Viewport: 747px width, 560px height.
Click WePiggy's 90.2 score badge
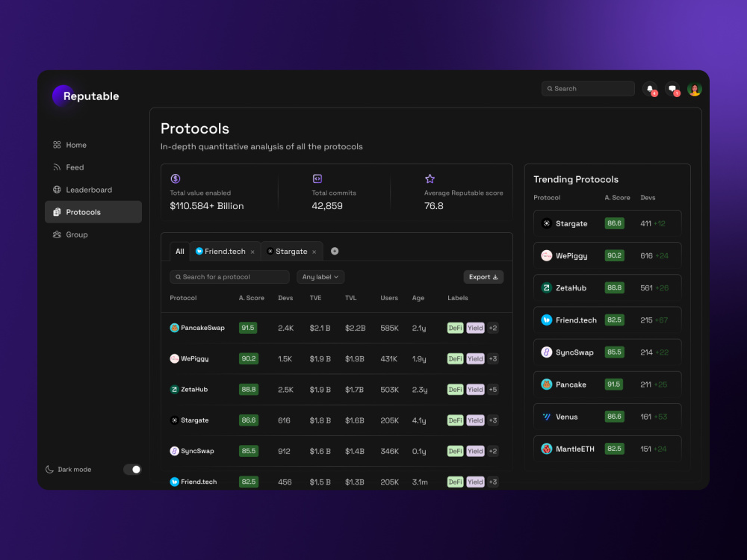(x=248, y=358)
